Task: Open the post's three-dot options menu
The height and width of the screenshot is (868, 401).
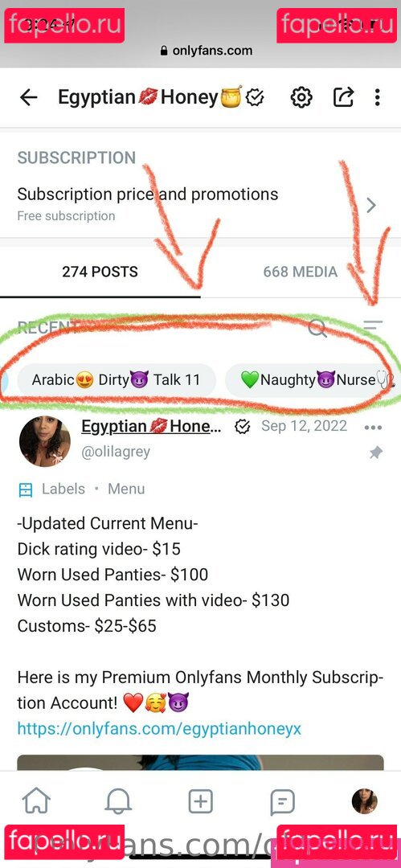Action: pyautogui.click(x=374, y=428)
